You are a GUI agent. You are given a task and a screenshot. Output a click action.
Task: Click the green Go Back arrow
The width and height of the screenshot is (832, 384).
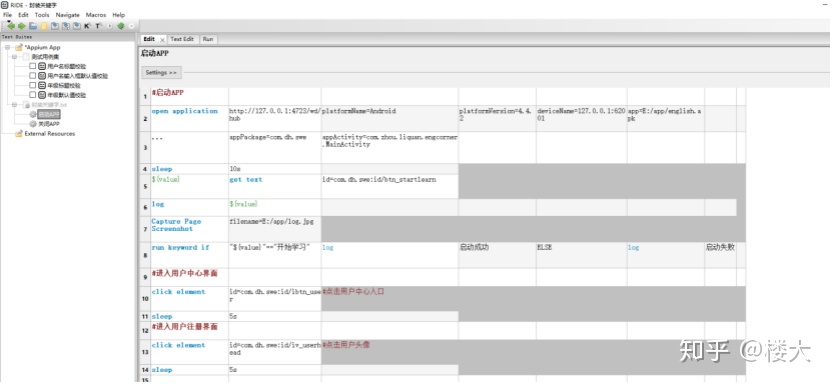pos(11,26)
